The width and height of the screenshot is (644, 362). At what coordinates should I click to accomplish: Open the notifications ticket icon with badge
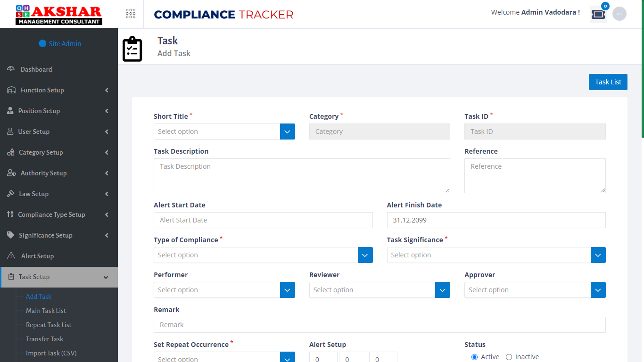(x=598, y=14)
